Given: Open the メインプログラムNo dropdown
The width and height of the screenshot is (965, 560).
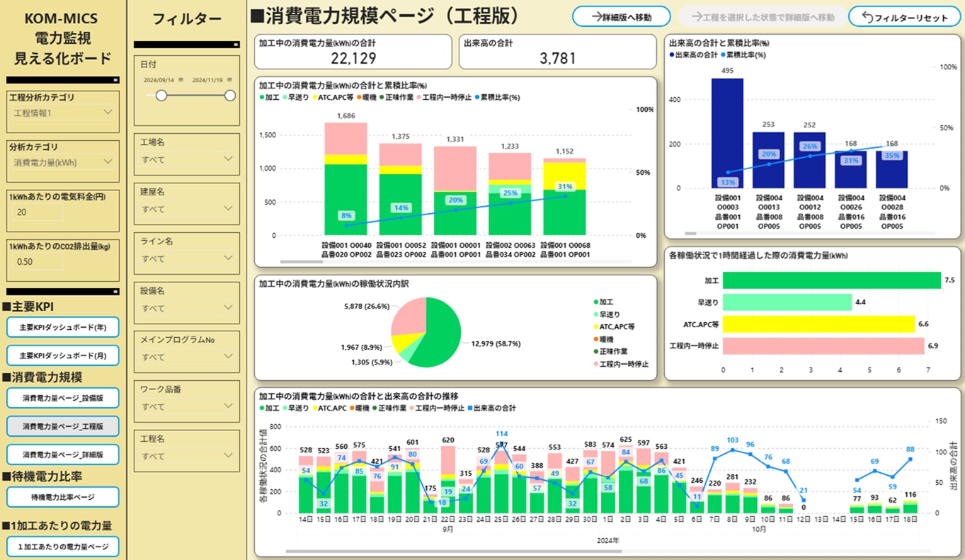Looking at the screenshot, I should 228,358.
